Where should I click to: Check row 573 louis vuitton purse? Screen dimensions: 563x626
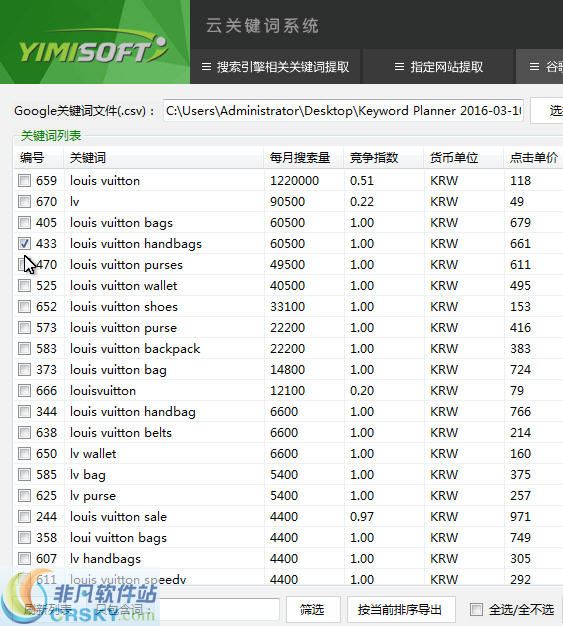pos(24,328)
